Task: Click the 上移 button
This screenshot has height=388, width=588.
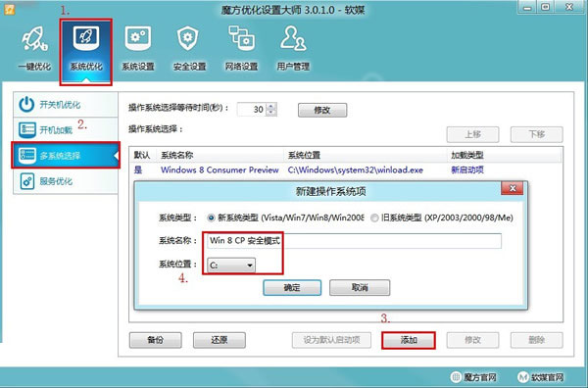Action: pyautogui.click(x=472, y=134)
